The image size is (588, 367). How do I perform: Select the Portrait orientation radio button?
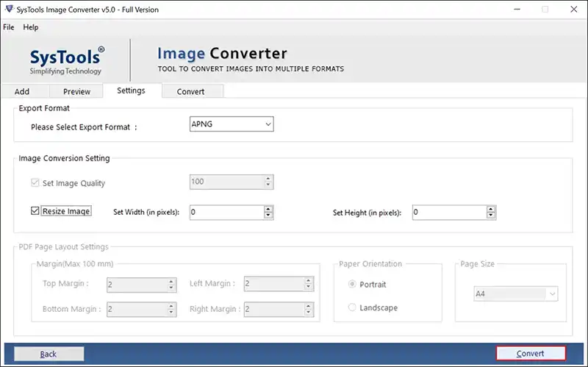(352, 284)
